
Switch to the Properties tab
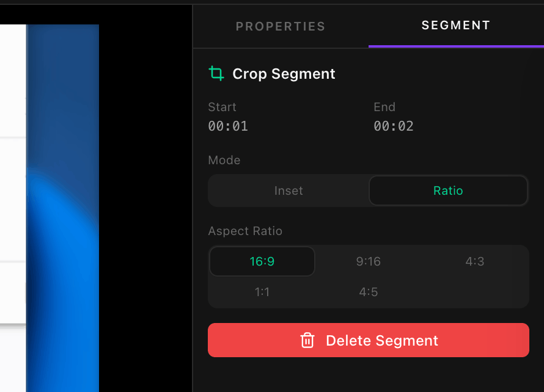tap(280, 26)
